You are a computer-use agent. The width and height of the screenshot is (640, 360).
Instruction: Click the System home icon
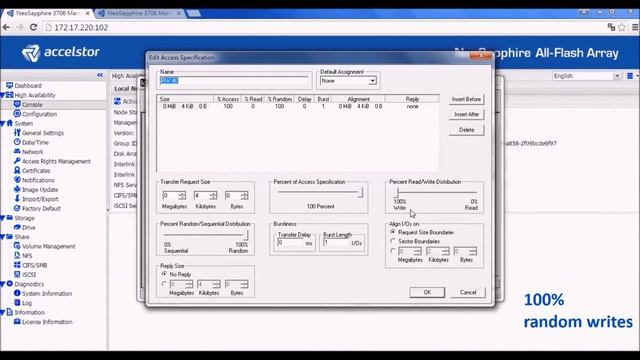tap(9, 123)
